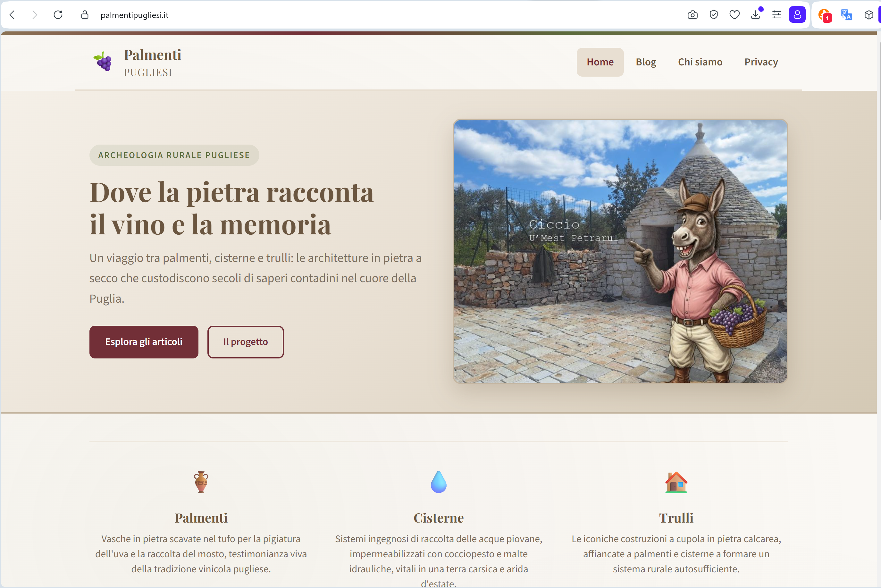
Task: Open the downloads icon
Action: click(x=756, y=15)
